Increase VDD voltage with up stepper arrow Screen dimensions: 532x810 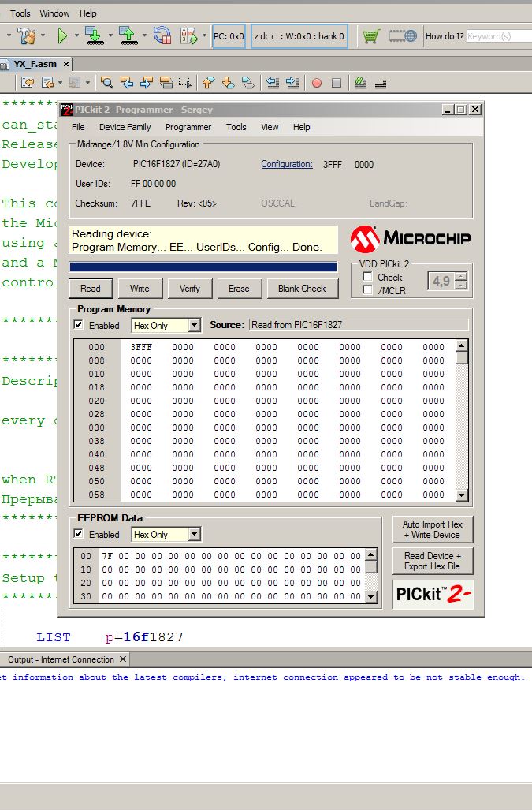pos(460,276)
